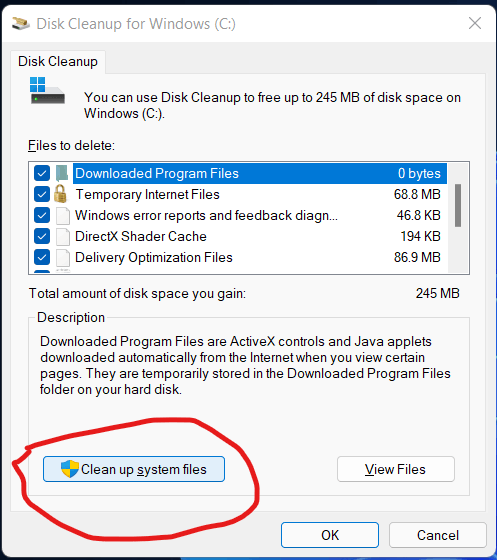Viewport: 497px width, 560px height.
Task: Dismiss dialog with the Cancel button
Action: (x=438, y=535)
